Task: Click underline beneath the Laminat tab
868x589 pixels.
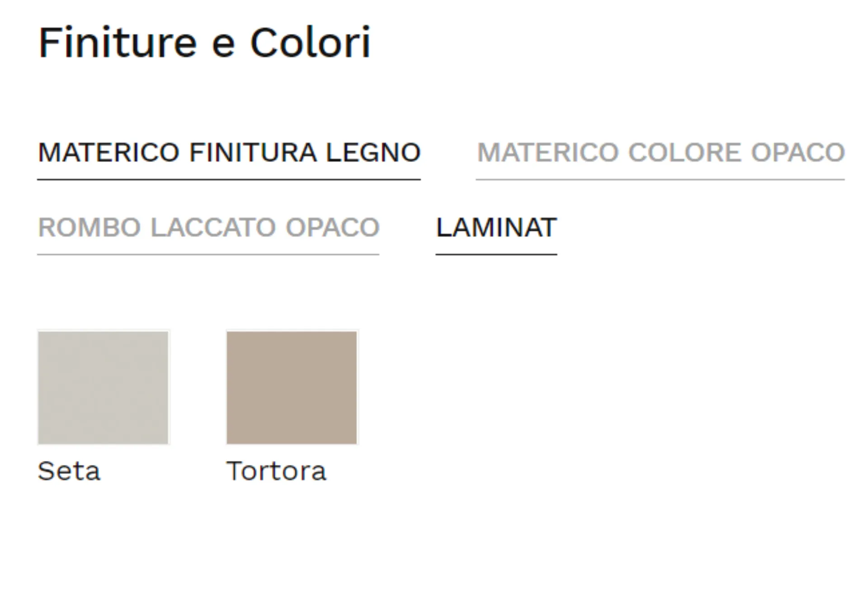Action: pos(496,254)
